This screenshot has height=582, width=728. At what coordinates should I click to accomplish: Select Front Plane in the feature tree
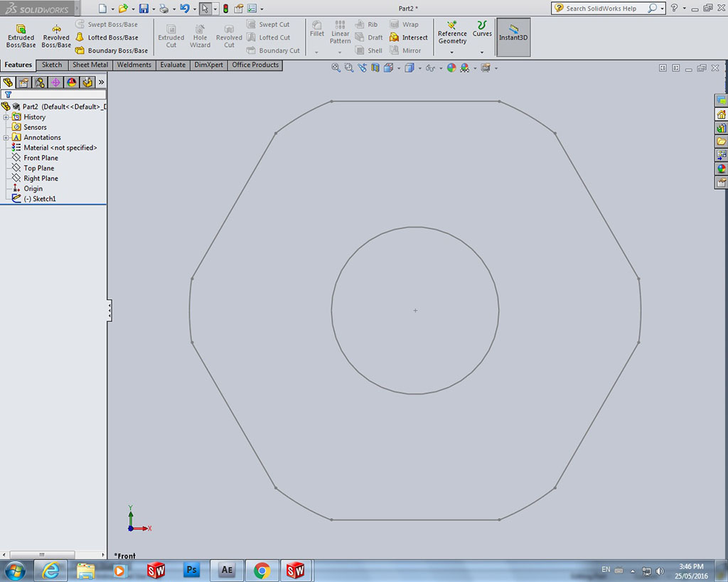coord(41,158)
